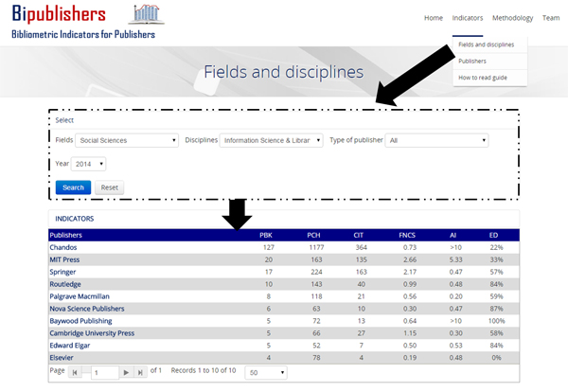The height and width of the screenshot is (392, 568).
Task: Open the MIT Press publisher link
Action: (64, 259)
